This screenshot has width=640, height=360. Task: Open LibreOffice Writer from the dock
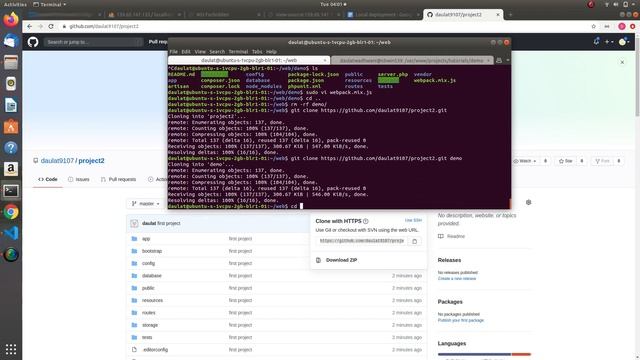(x=11, y=105)
